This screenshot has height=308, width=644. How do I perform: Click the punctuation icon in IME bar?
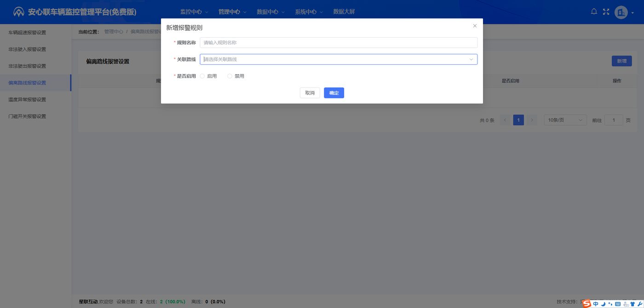610,304
